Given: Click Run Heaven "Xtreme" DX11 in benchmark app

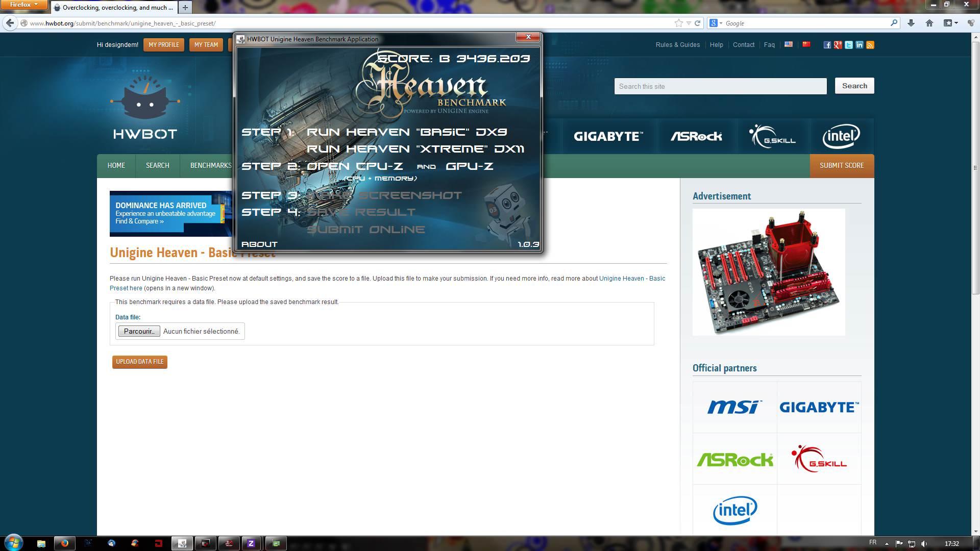Looking at the screenshot, I should (415, 149).
